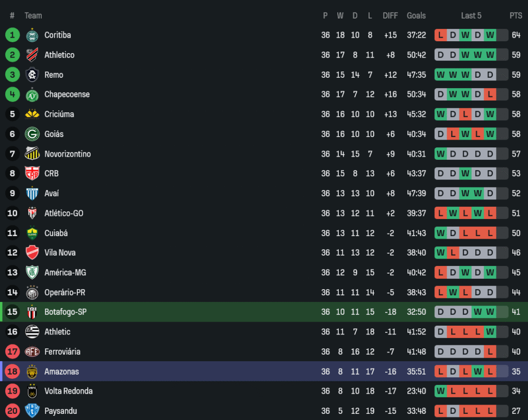This screenshot has width=528, height=420.
Task: Select the Botafogo-SP crest
Action: pos(32,312)
